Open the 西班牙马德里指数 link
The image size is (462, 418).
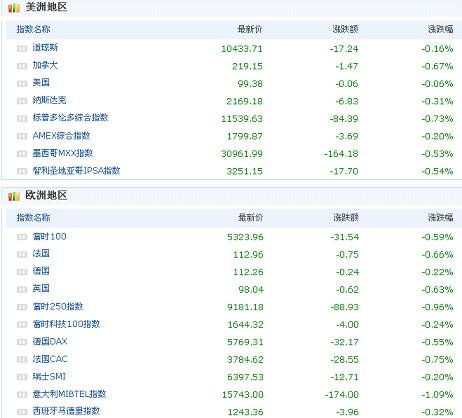[x=66, y=411]
